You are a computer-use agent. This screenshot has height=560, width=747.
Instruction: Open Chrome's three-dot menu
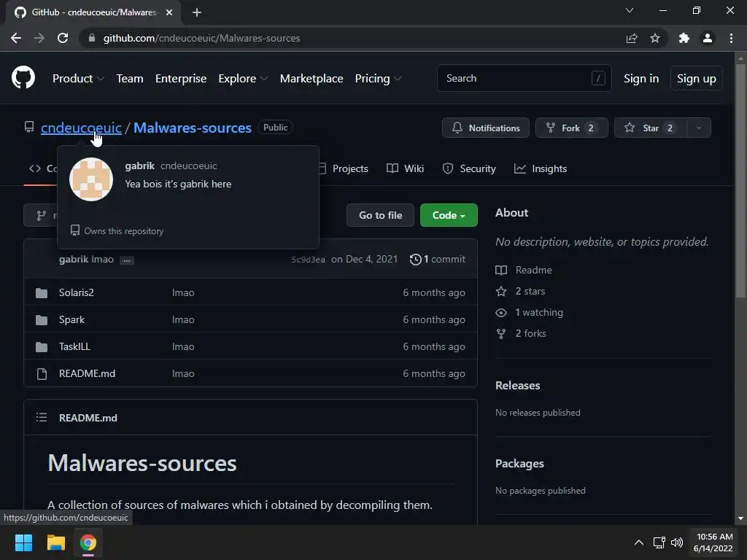pyautogui.click(x=731, y=38)
